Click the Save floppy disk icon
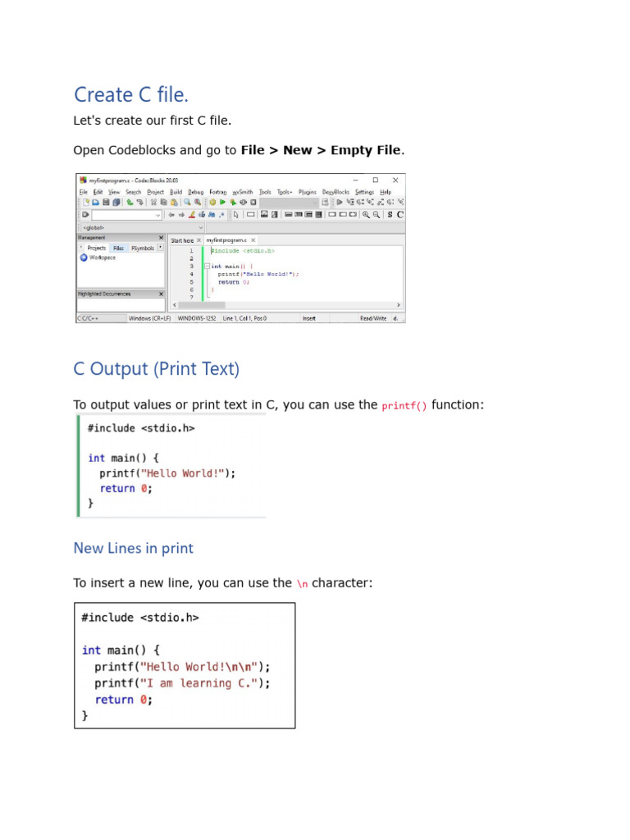Viewport: 630px width, 840px height. tap(106, 203)
